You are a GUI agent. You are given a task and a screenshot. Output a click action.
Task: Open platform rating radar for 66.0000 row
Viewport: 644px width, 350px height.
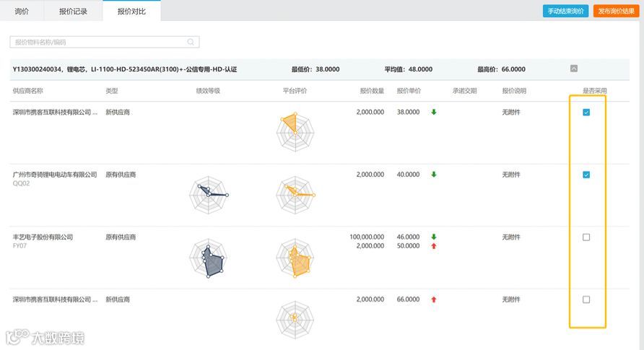pyautogui.click(x=295, y=320)
